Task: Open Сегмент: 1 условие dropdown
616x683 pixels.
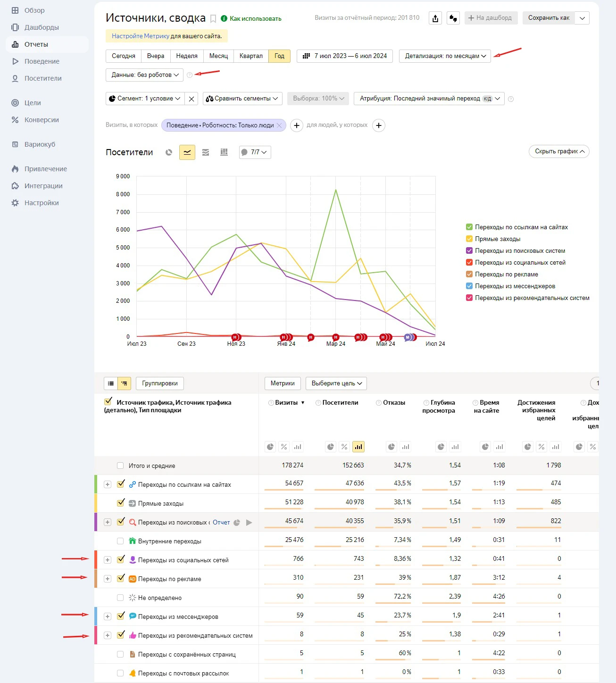Action: (x=144, y=99)
